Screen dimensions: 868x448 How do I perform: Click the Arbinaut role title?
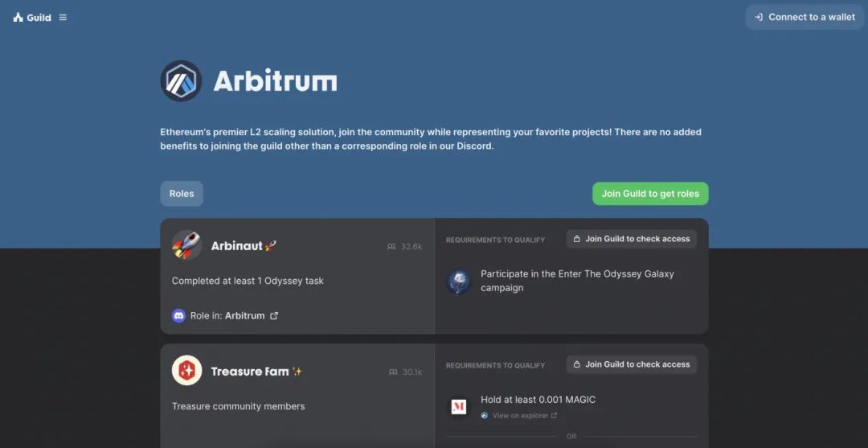click(244, 246)
